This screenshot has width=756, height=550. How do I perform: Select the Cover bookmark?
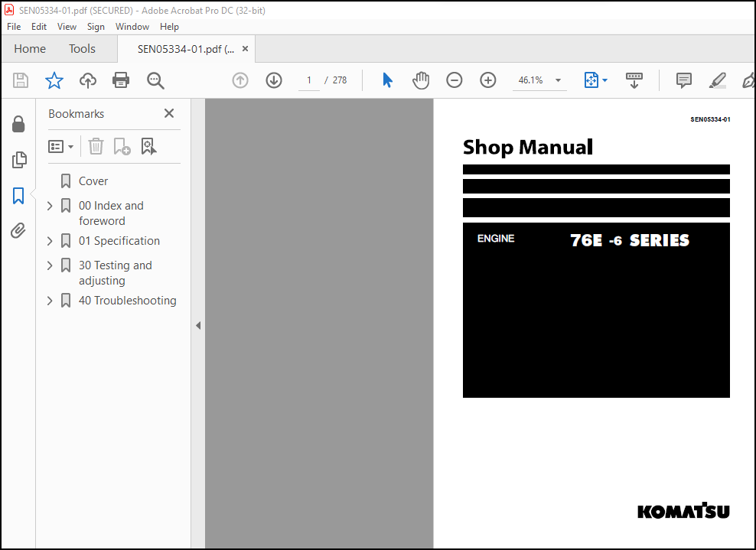(93, 181)
